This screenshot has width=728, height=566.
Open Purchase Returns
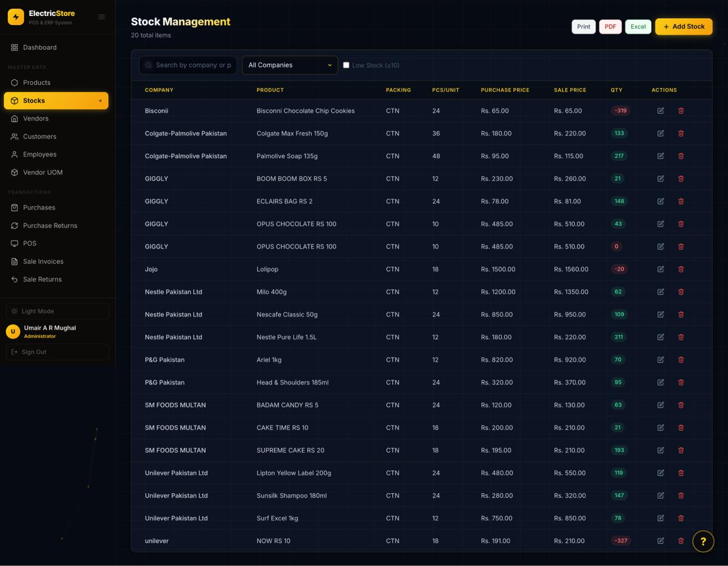click(x=56, y=226)
